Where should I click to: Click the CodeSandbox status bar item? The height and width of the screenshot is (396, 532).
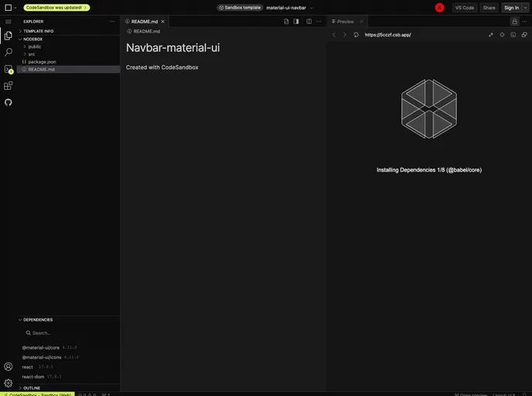pos(37,394)
